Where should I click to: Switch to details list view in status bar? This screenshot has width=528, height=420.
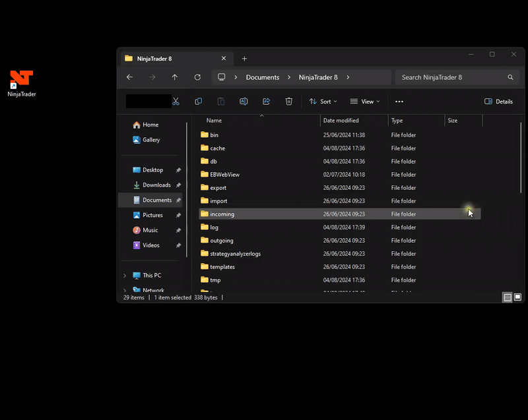tap(507, 297)
